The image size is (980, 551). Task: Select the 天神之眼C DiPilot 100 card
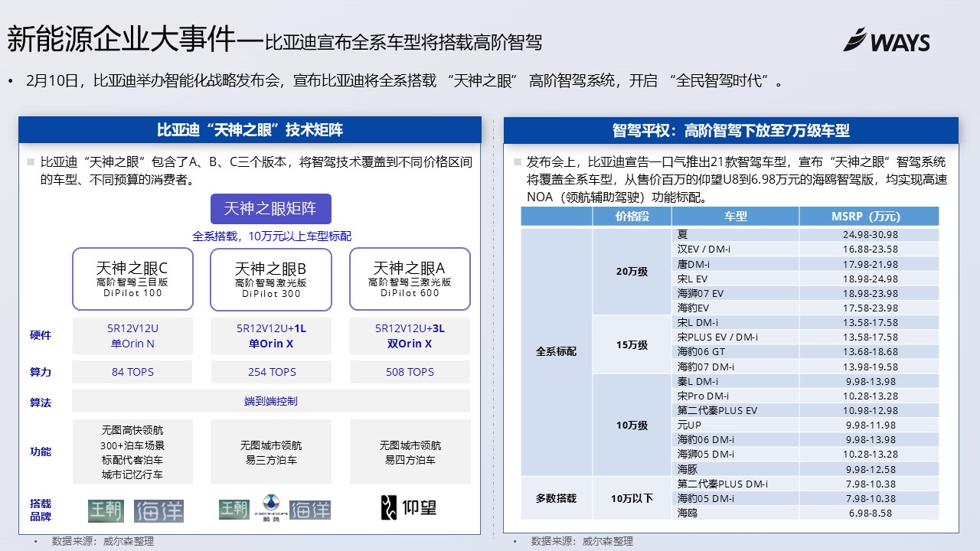coord(132,279)
